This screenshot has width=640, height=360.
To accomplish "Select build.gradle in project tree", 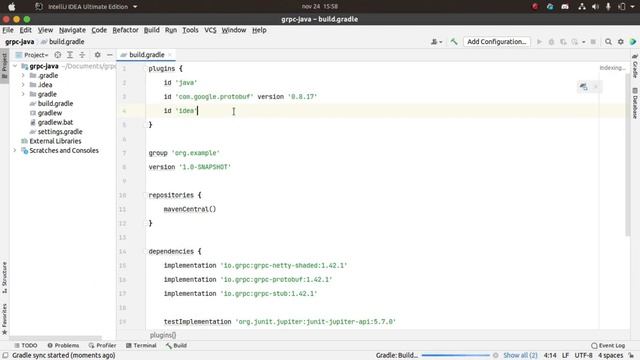I will [55, 104].
